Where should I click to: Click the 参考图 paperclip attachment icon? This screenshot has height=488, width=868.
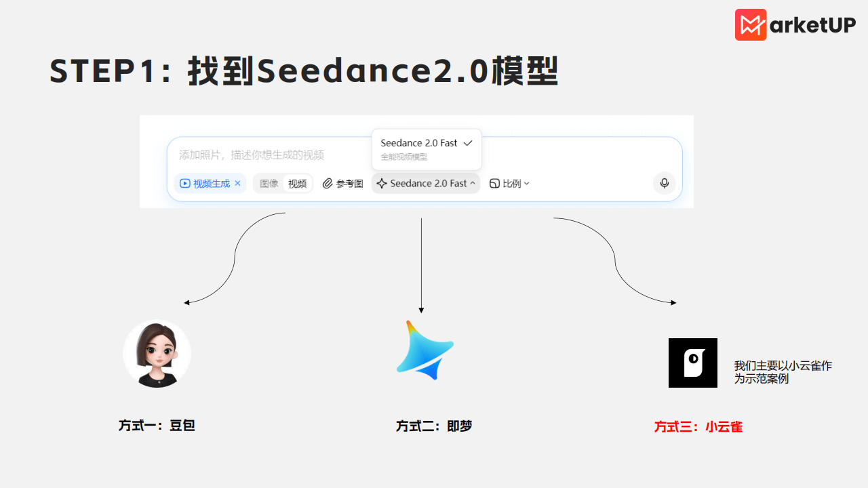328,184
